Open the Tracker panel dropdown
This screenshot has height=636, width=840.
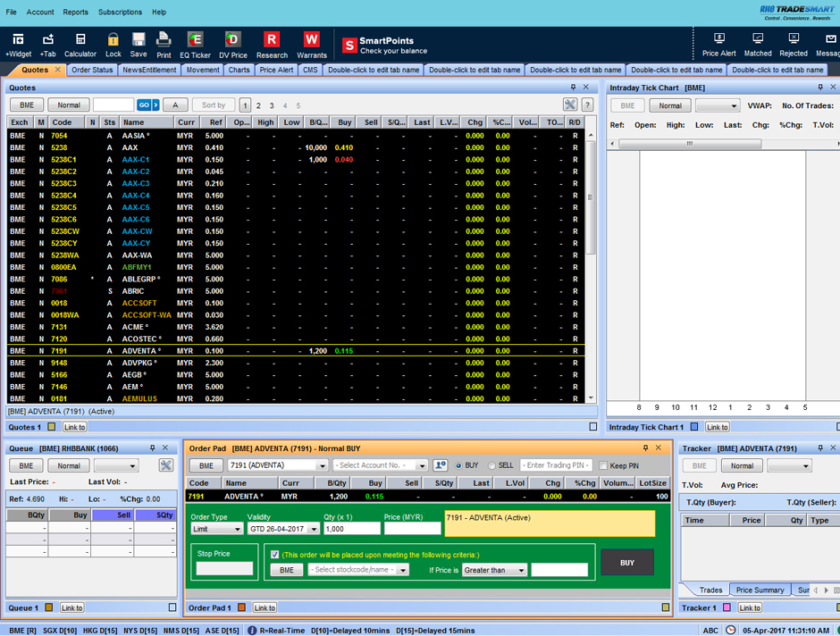(790, 465)
